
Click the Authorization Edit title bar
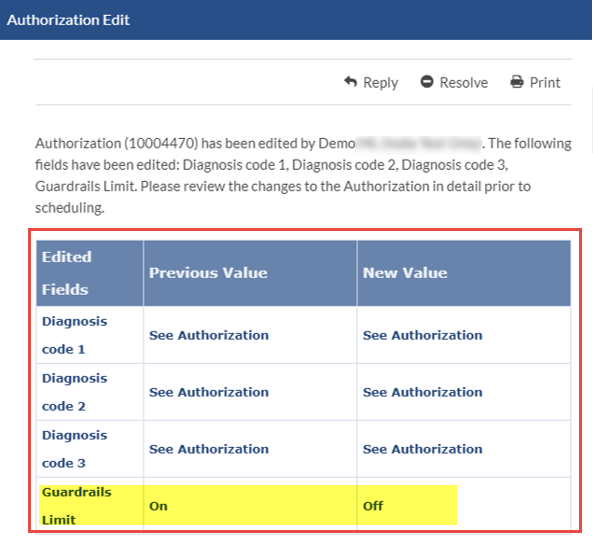pyautogui.click(x=296, y=20)
